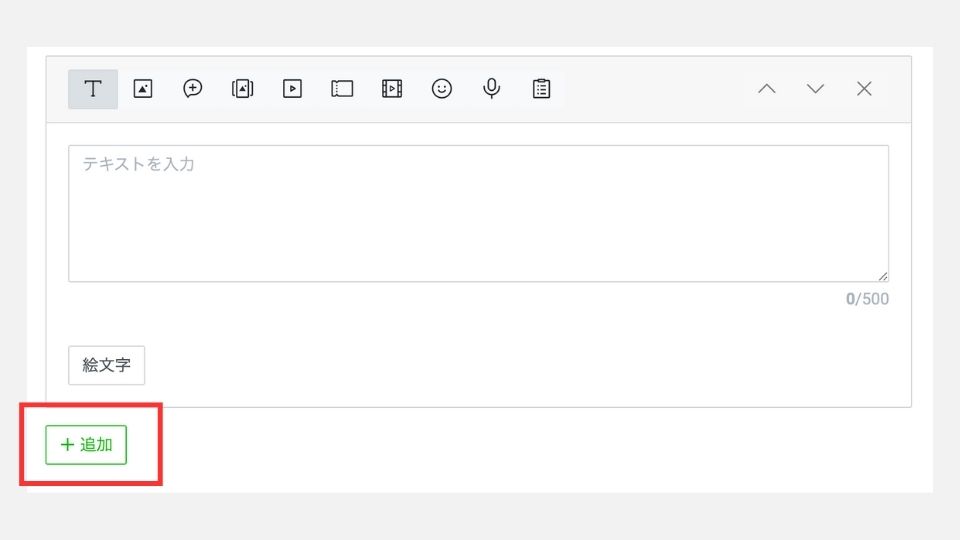This screenshot has height=540, width=960.
Task: Choose the coupon ticket icon
Action: 342,89
